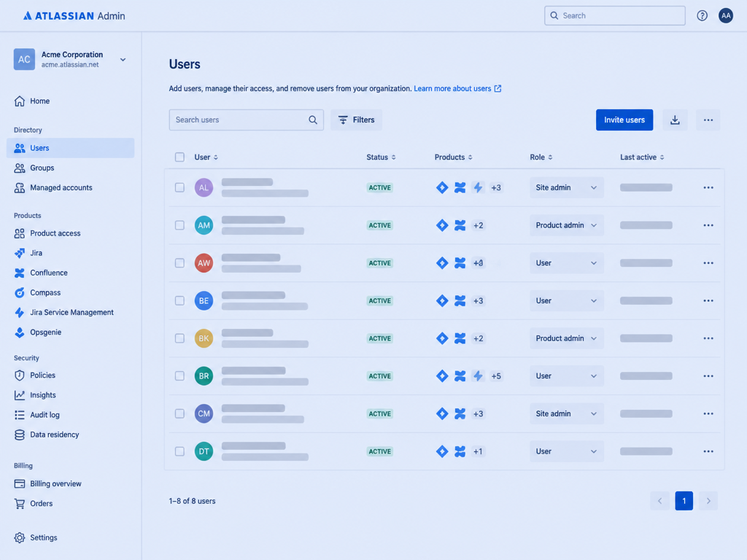Open row actions for user CM
Viewport: 747px width, 560px height.
[x=708, y=413]
